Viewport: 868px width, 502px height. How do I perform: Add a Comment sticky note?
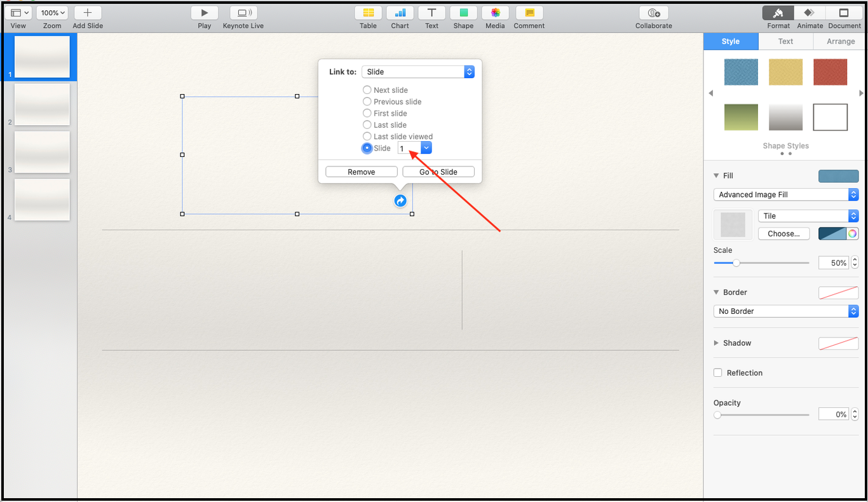click(x=529, y=13)
